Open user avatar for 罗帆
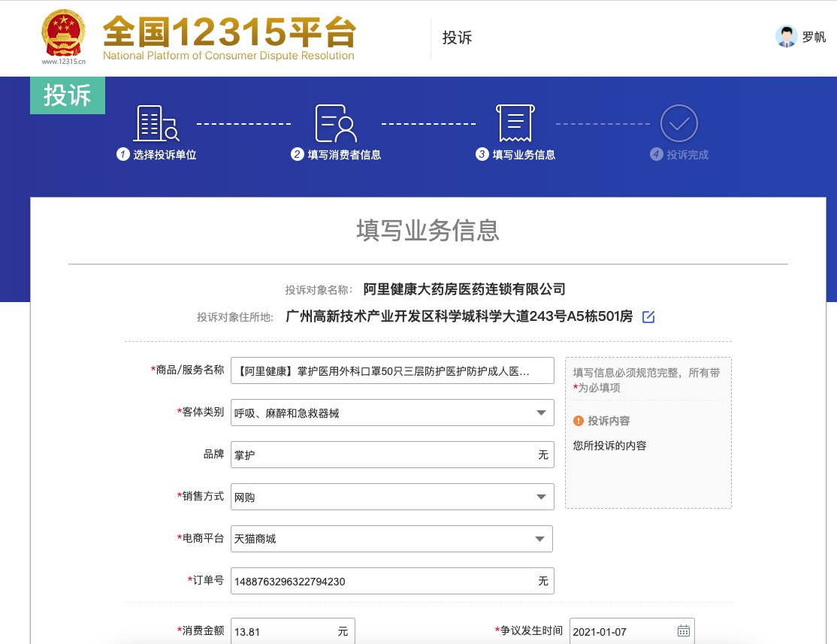The height and width of the screenshot is (644, 837). tap(787, 36)
